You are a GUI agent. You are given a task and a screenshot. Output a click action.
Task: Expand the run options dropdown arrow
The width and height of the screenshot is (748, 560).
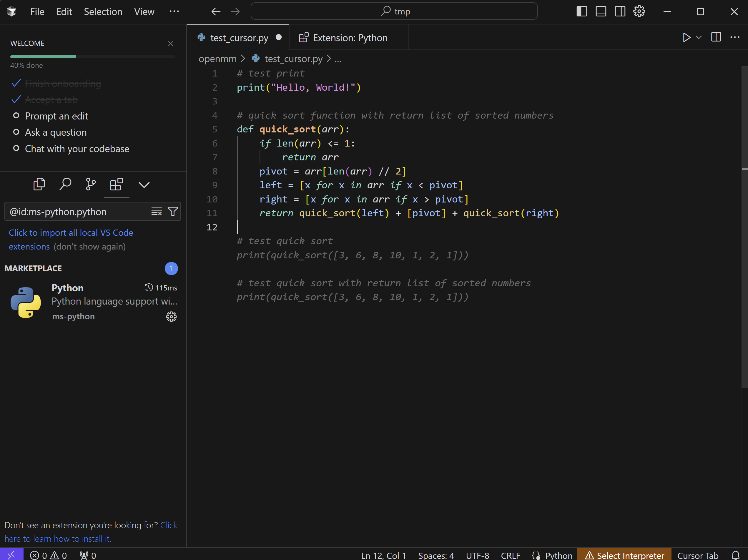pyautogui.click(x=699, y=37)
